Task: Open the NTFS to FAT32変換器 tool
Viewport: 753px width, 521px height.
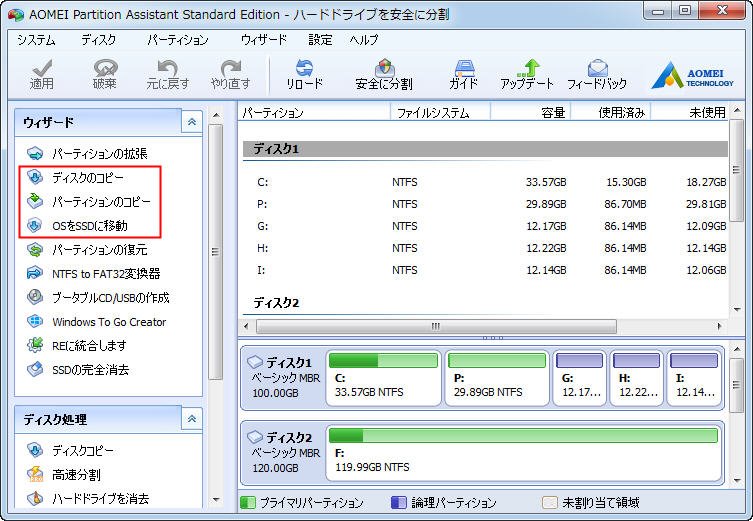Action: click(94, 274)
